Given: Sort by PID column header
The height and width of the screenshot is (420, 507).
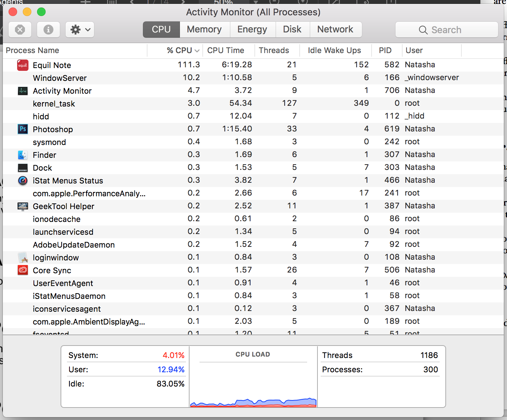Looking at the screenshot, I should [387, 51].
